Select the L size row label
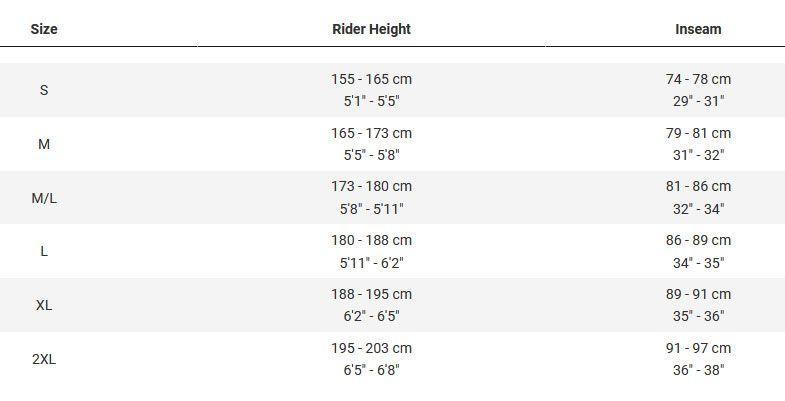This screenshot has width=785, height=401. 44,252
